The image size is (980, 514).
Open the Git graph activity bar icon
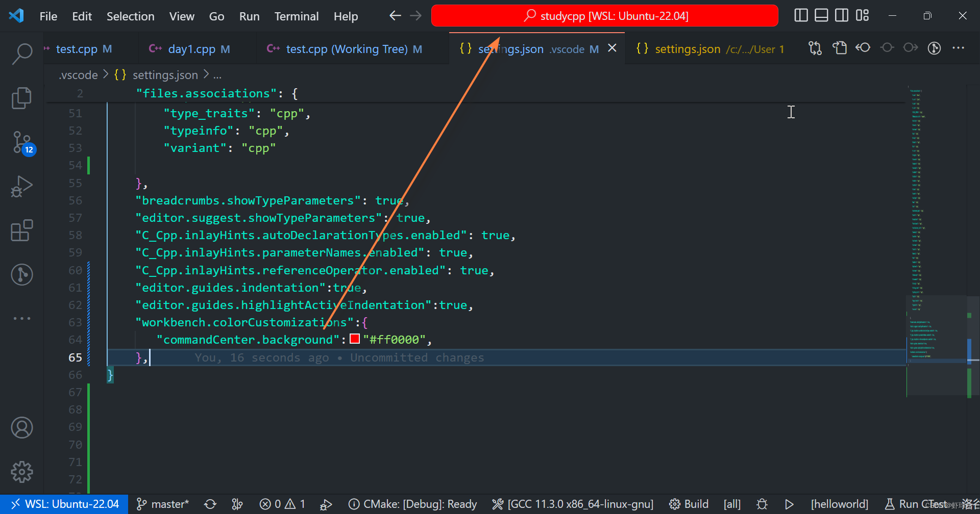[x=22, y=275]
